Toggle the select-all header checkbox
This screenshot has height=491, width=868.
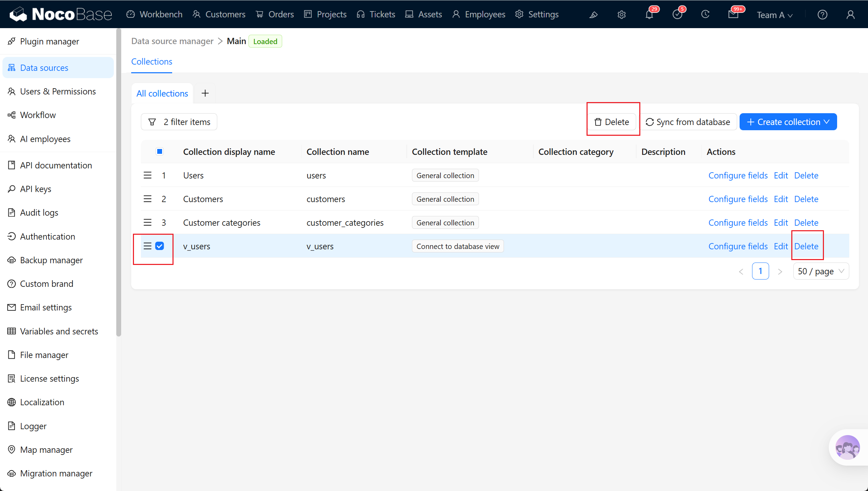160,151
